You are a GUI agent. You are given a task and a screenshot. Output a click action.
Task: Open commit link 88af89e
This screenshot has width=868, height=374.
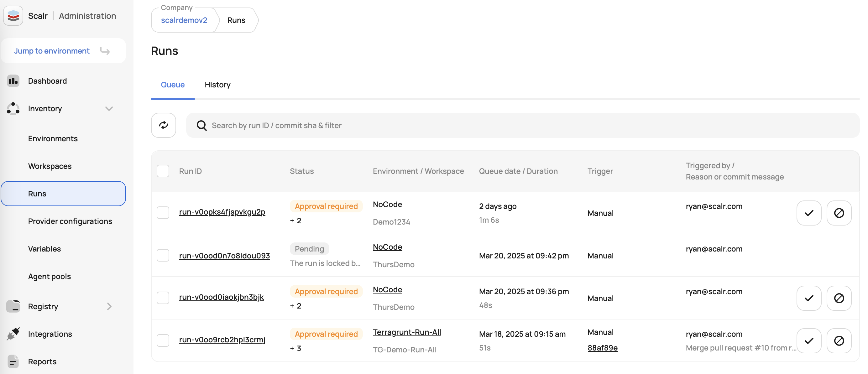(x=602, y=348)
